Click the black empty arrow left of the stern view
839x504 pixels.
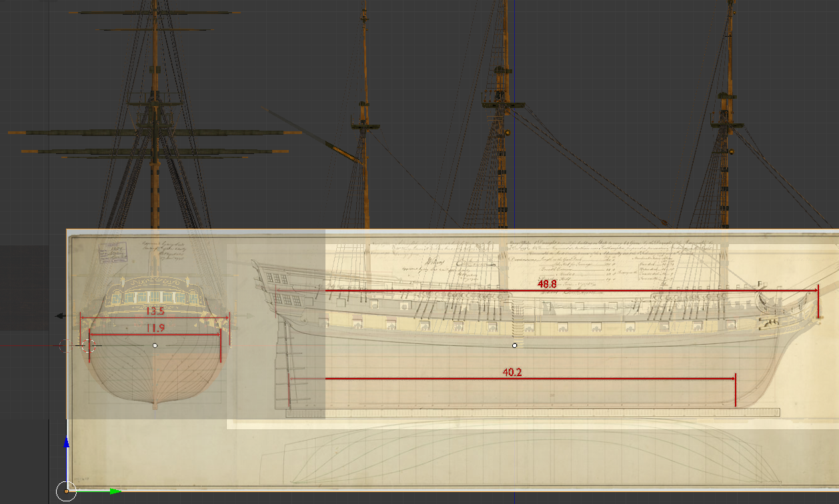click(59, 316)
